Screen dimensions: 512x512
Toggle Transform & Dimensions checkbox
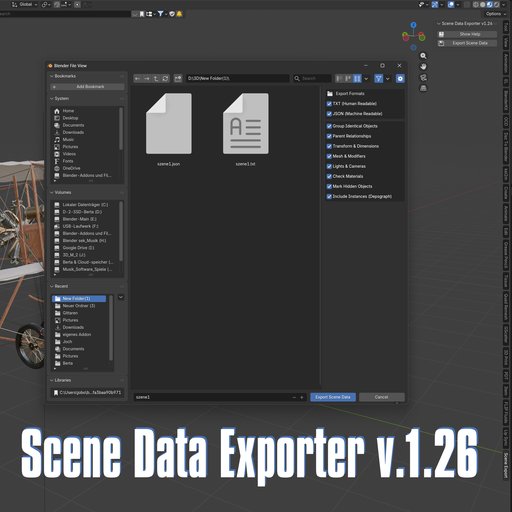coord(329,146)
